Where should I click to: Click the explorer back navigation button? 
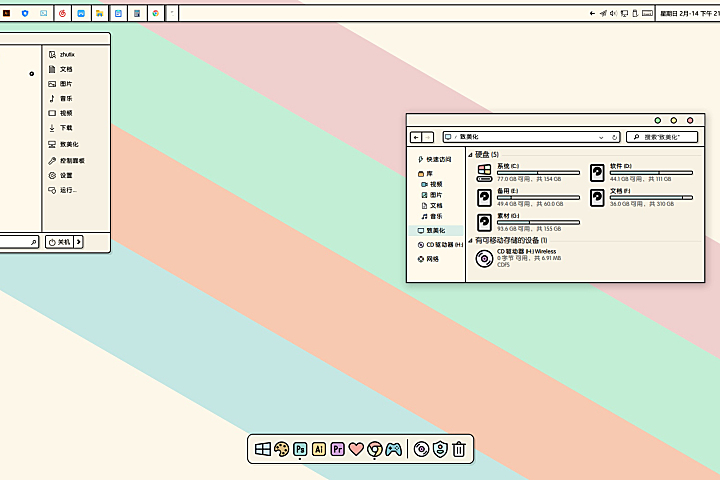(416, 136)
